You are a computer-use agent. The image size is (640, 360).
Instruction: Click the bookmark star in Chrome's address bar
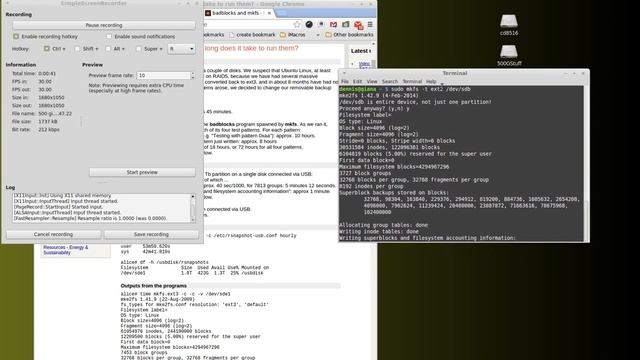tap(297, 24)
